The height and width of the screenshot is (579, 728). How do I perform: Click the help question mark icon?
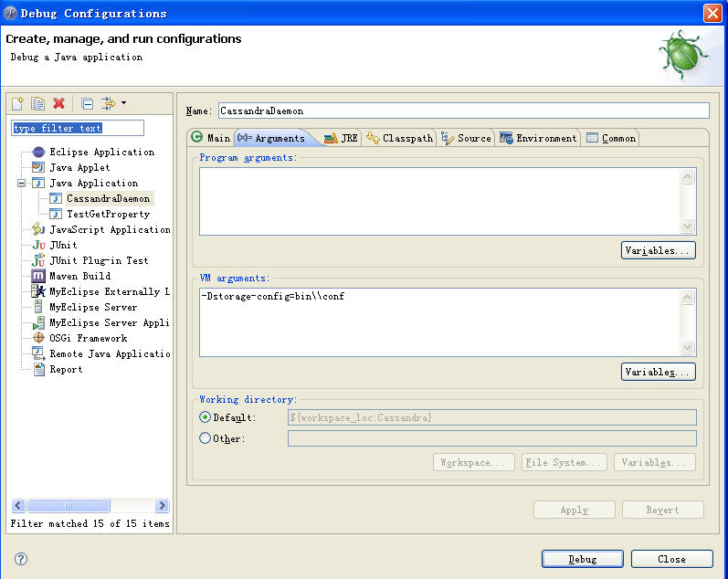pyautogui.click(x=21, y=559)
